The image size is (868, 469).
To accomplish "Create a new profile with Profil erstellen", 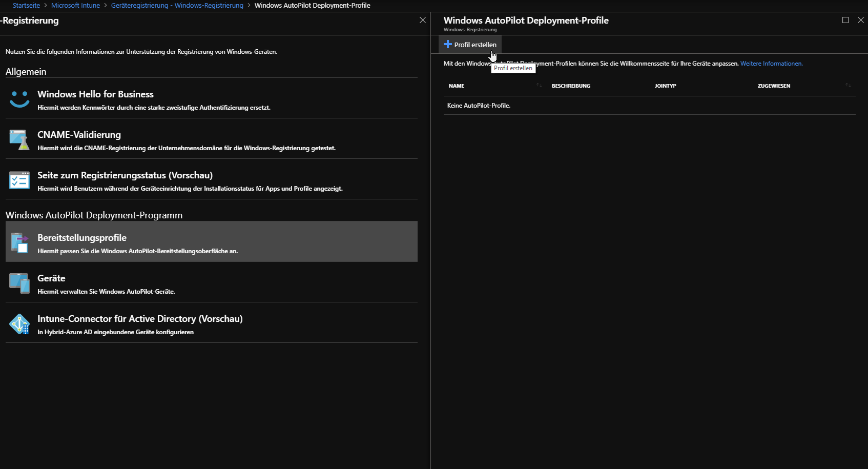I will (470, 45).
